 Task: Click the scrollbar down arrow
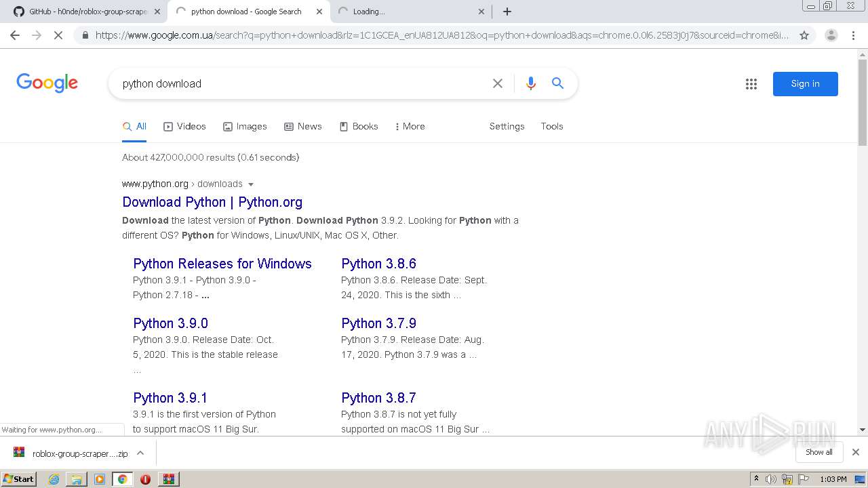(863, 430)
